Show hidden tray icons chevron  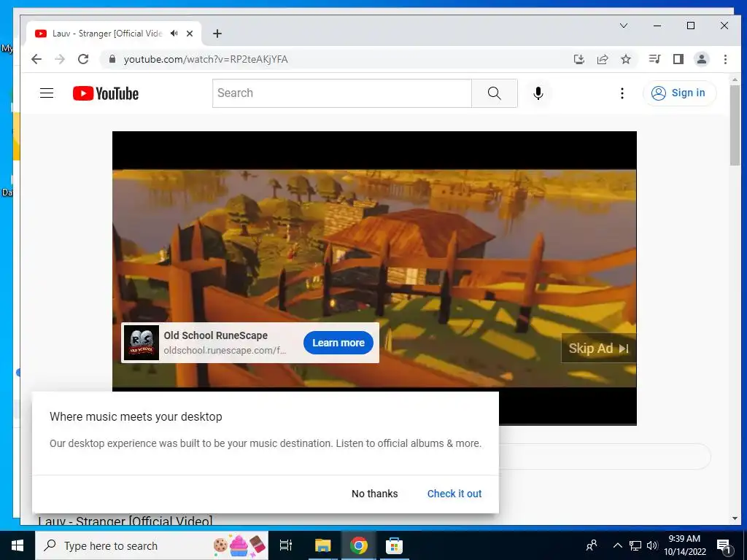pyautogui.click(x=617, y=545)
